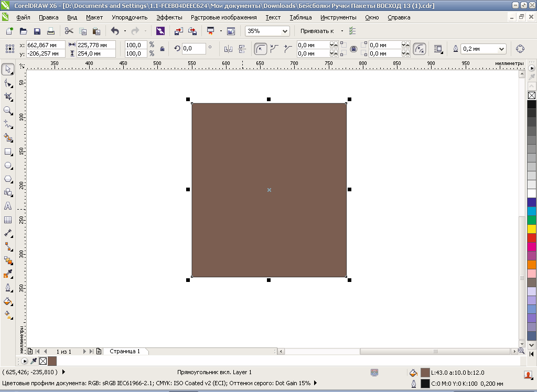
Task: Select the Ellipse tool
Action: tap(8, 166)
